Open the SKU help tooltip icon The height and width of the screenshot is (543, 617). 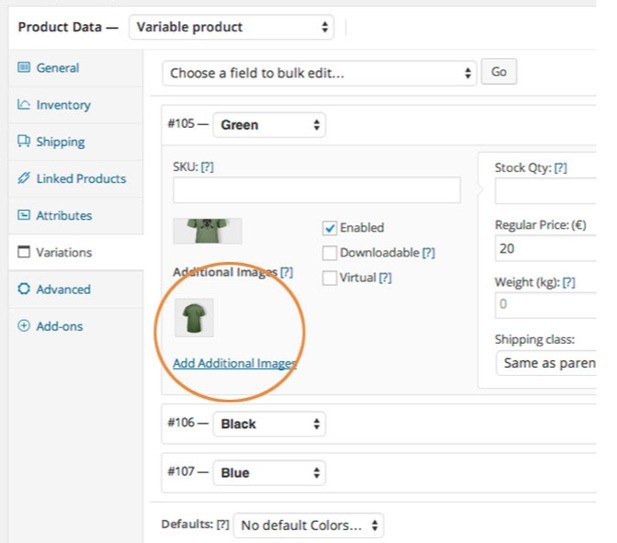tap(207, 168)
